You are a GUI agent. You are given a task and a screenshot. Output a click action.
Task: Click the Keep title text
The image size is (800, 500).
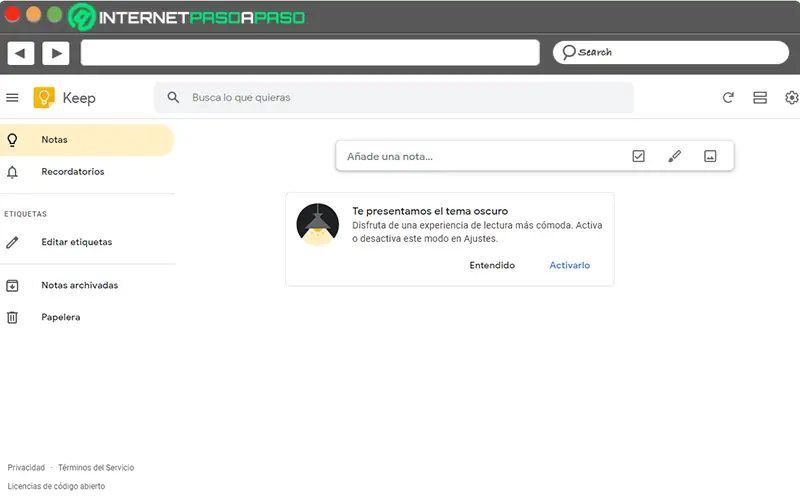coord(79,98)
